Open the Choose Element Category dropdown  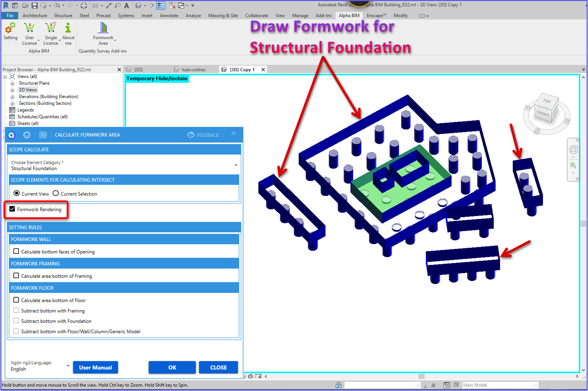pos(124,165)
